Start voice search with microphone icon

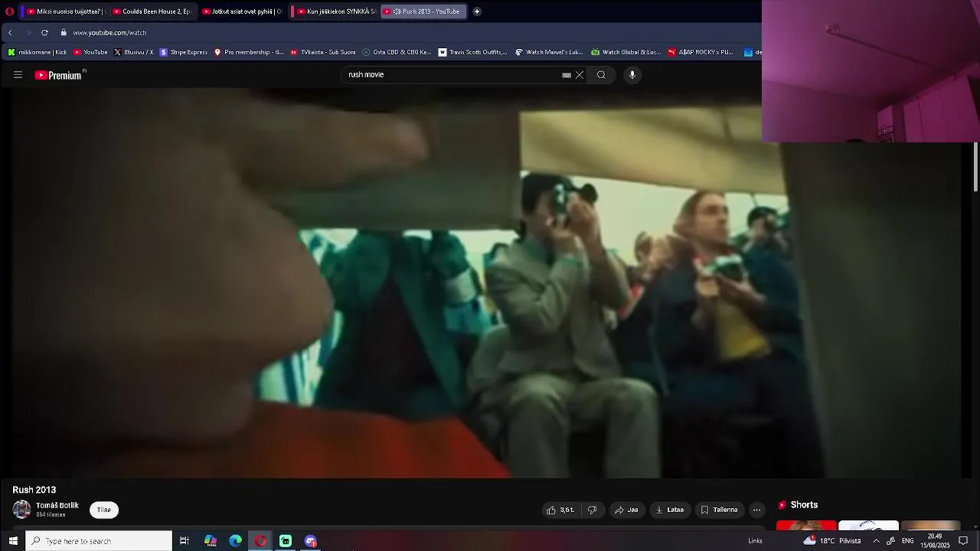click(x=632, y=75)
